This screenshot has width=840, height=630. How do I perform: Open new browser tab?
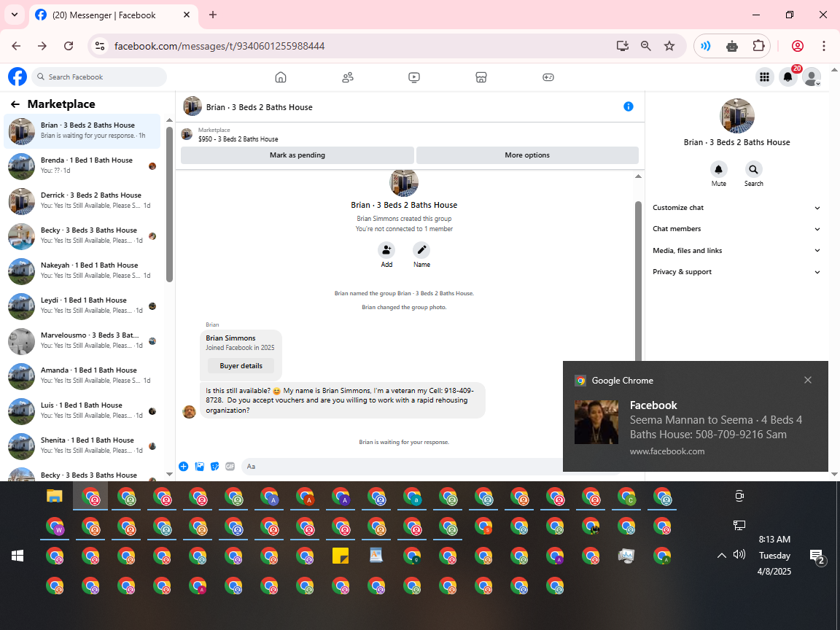coord(213,15)
